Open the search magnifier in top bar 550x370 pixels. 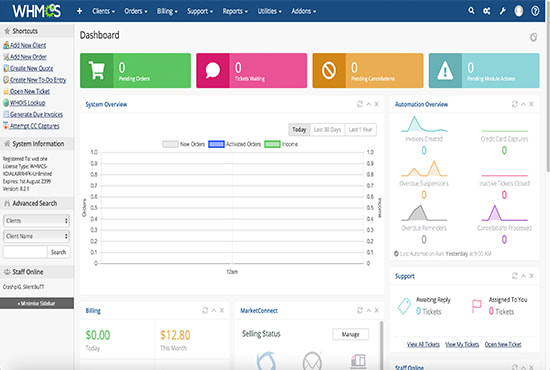(471, 11)
